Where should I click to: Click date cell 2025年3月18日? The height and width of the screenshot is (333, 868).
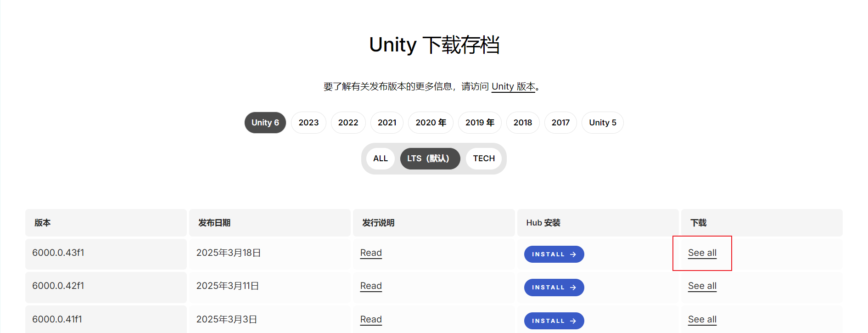[270, 254]
